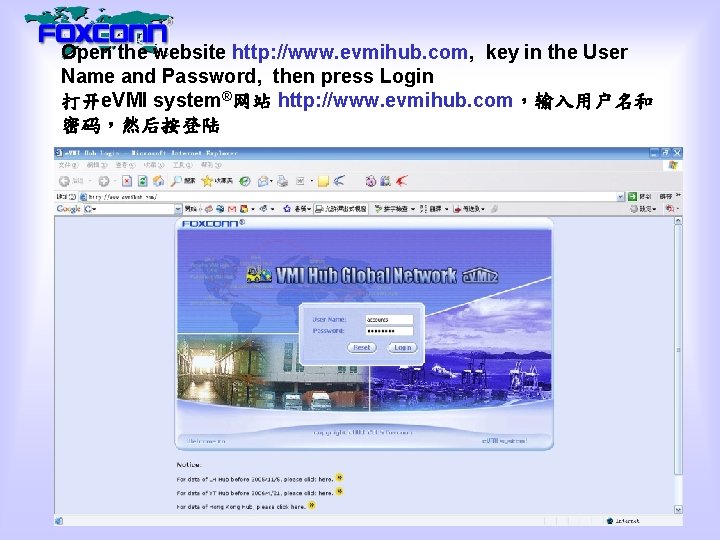Expand the address bar URL dropdown arrow

click(x=620, y=197)
